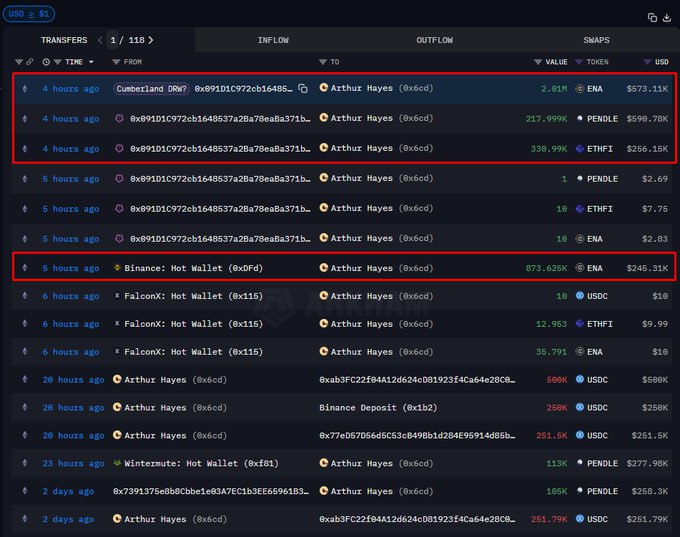The width and height of the screenshot is (680, 537).
Task: Click the chain link icon in table header
Action: click(30, 62)
